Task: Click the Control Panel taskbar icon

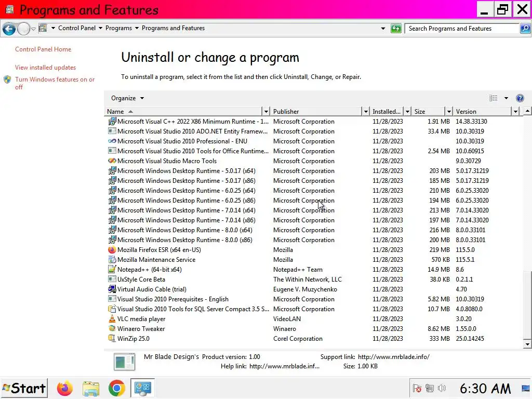Action: (x=142, y=388)
